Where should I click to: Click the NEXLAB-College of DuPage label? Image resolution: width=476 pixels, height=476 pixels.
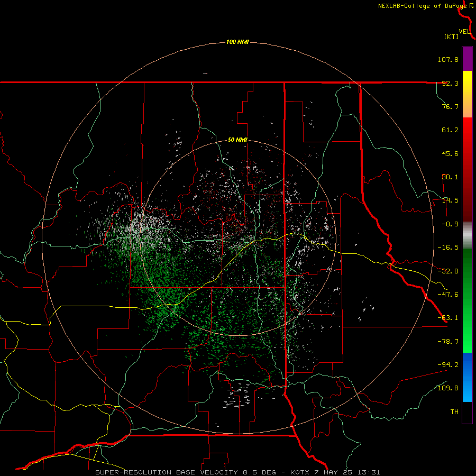point(422,6)
